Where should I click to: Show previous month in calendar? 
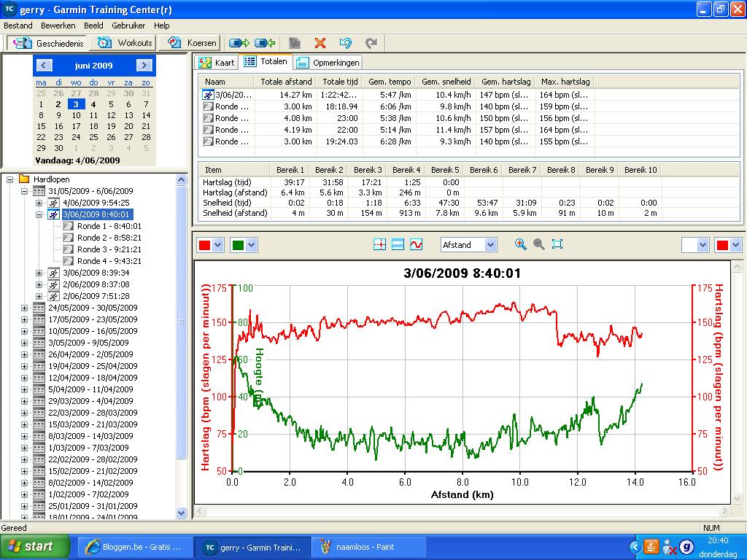(x=44, y=66)
